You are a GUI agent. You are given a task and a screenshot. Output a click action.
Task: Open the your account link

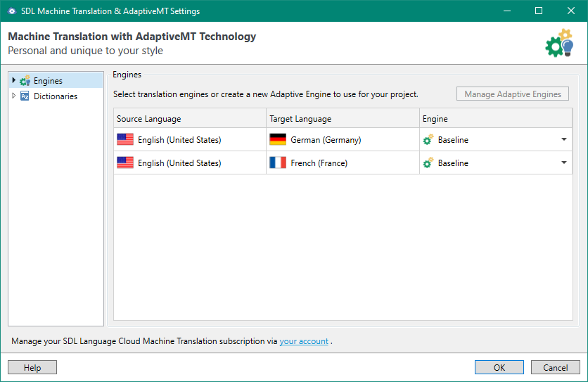[304, 341]
